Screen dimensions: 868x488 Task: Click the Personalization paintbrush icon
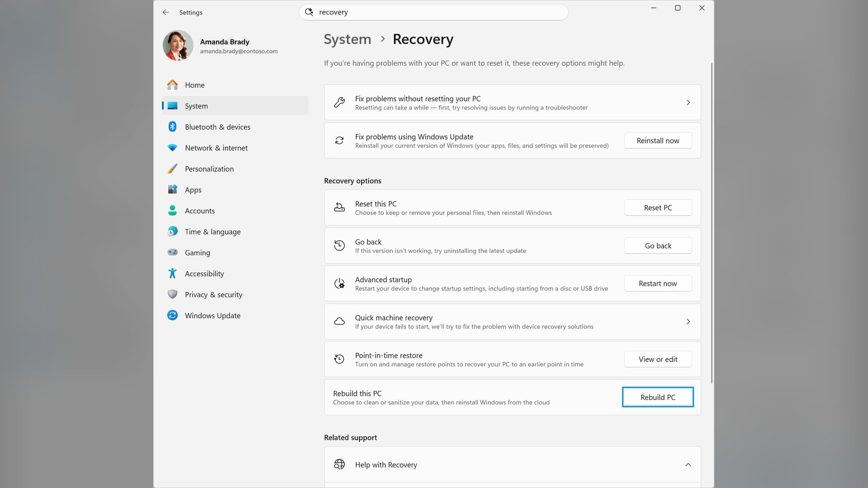pyautogui.click(x=172, y=169)
